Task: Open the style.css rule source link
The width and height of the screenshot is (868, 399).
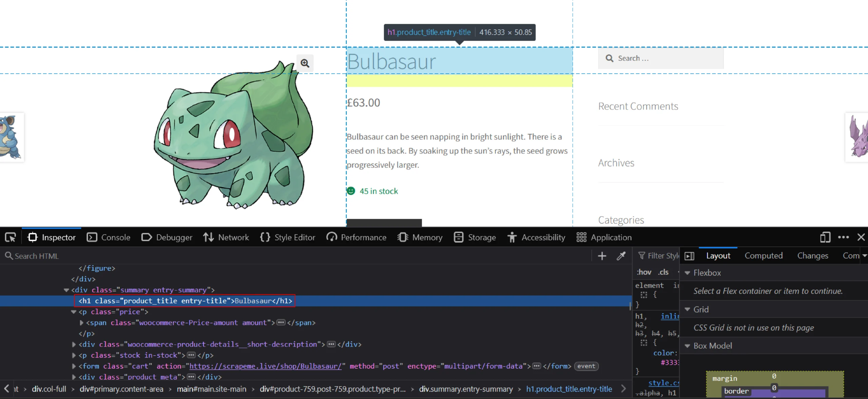Action: [x=663, y=383]
